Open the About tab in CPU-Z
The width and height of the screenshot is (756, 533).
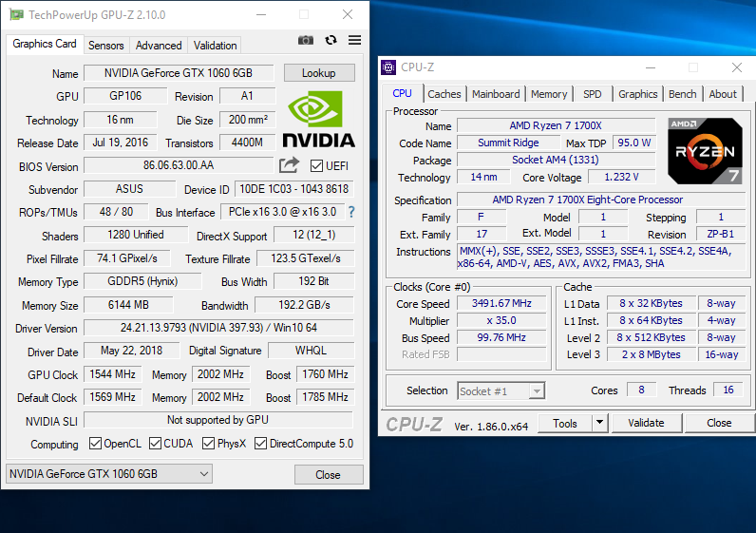click(723, 94)
